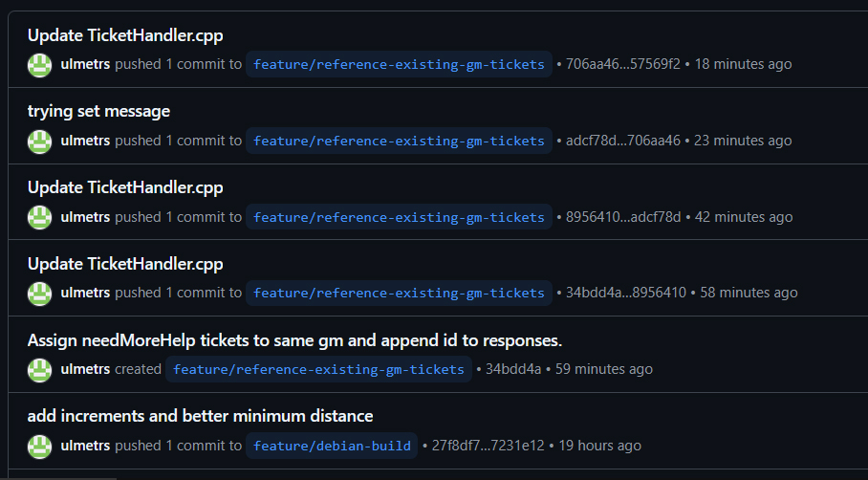Screen dimensions: 868x480
Task: Open 'add increments and better minimum distance' title
Action: coord(201,416)
